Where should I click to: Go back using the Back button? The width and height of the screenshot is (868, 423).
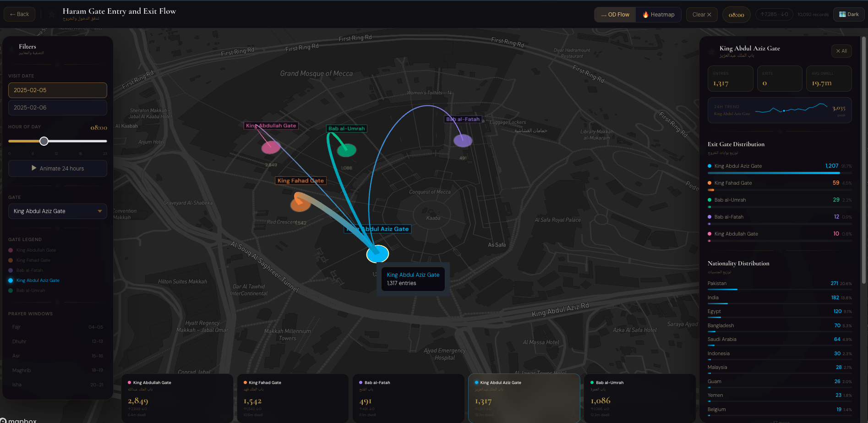coord(19,14)
